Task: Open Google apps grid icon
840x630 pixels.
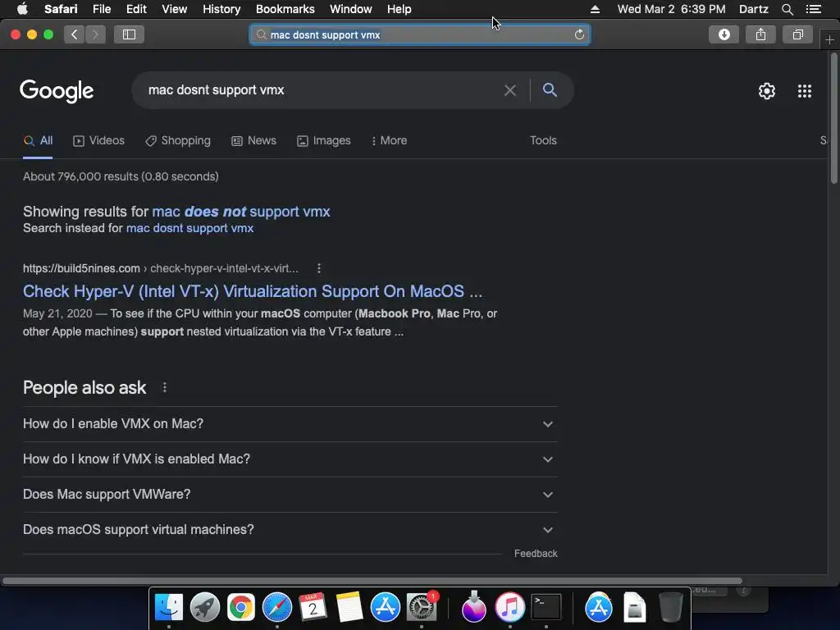Action: (805, 91)
